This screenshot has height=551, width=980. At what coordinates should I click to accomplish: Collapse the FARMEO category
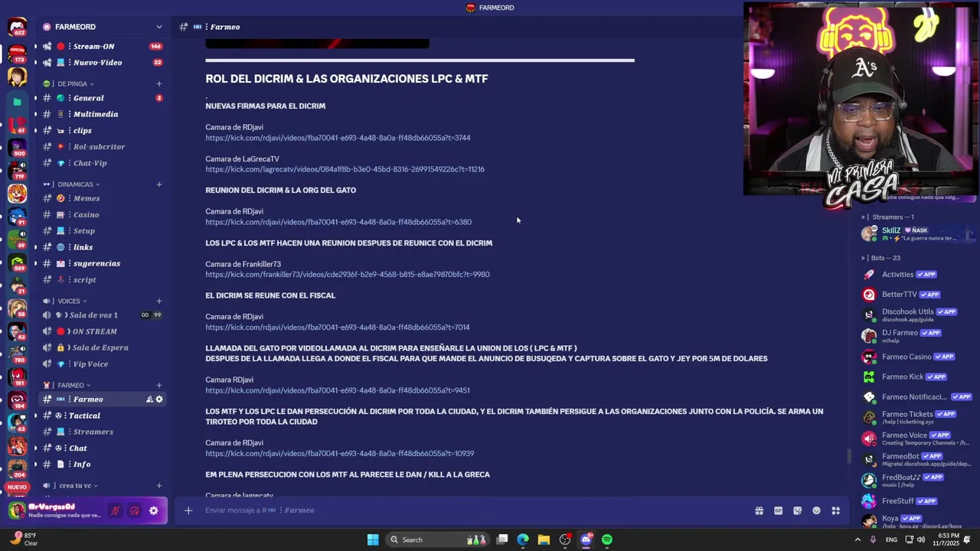coord(73,386)
